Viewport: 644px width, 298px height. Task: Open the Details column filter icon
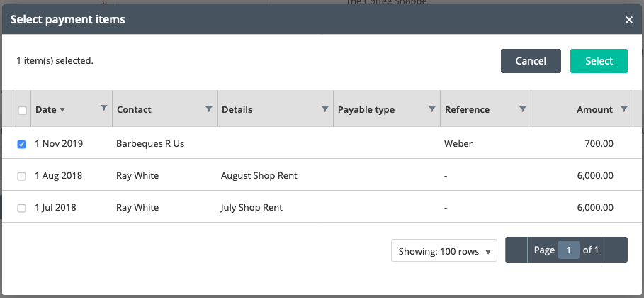tap(325, 109)
